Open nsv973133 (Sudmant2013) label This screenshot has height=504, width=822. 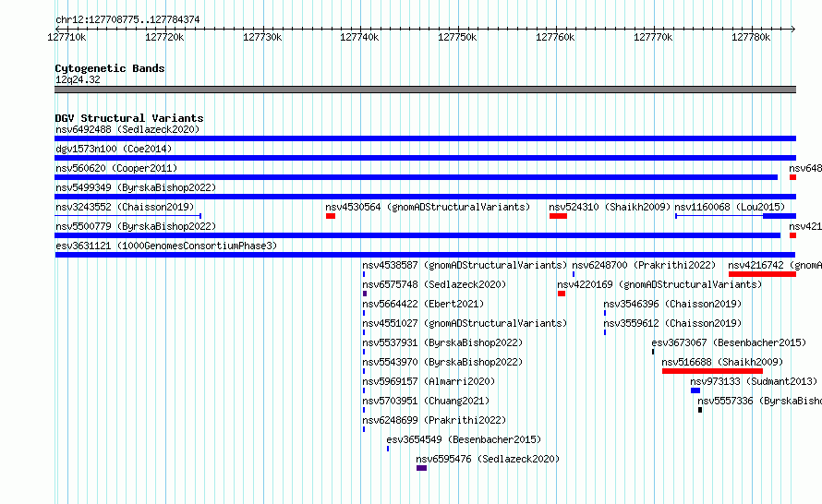[754, 381]
